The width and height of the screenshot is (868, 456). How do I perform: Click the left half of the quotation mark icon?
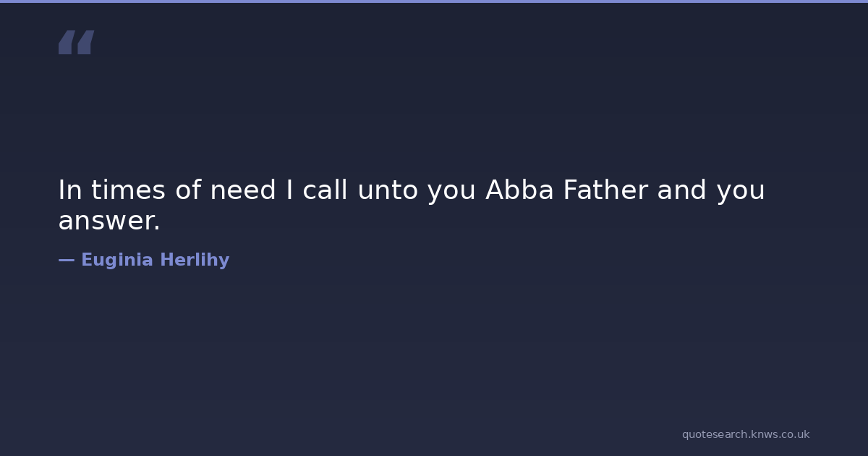pyautogui.click(x=66, y=42)
